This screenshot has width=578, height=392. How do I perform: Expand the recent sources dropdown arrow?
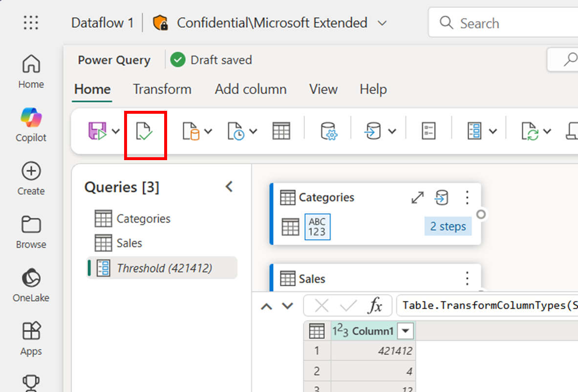(x=253, y=131)
